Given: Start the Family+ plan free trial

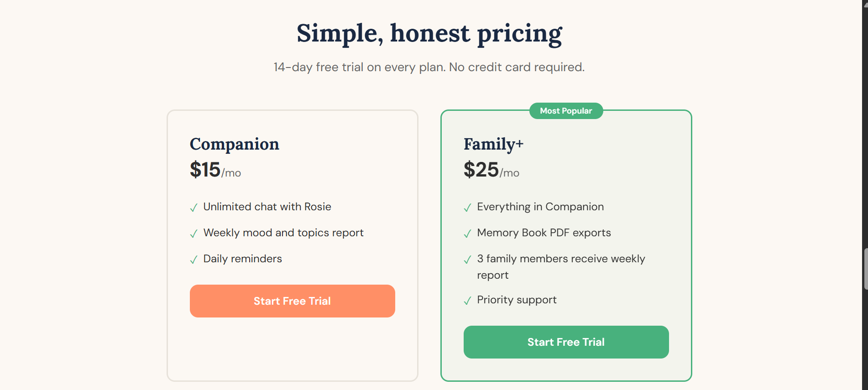Looking at the screenshot, I should (x=566, y=342).
